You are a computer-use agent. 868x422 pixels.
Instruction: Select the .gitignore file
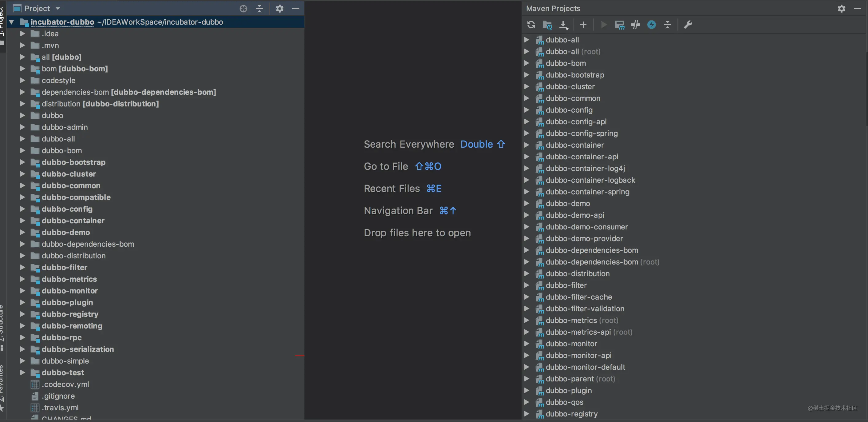58,396
